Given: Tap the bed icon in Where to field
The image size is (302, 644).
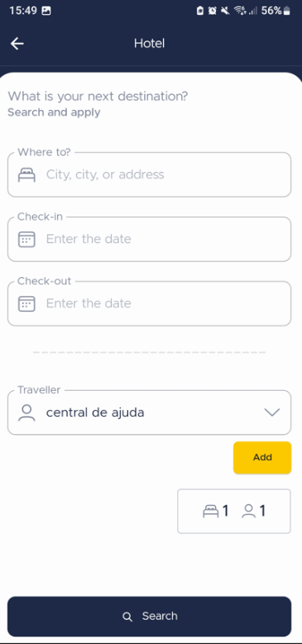Looking at the screenshot, I should pyautogui.click(x=26, y=174).
